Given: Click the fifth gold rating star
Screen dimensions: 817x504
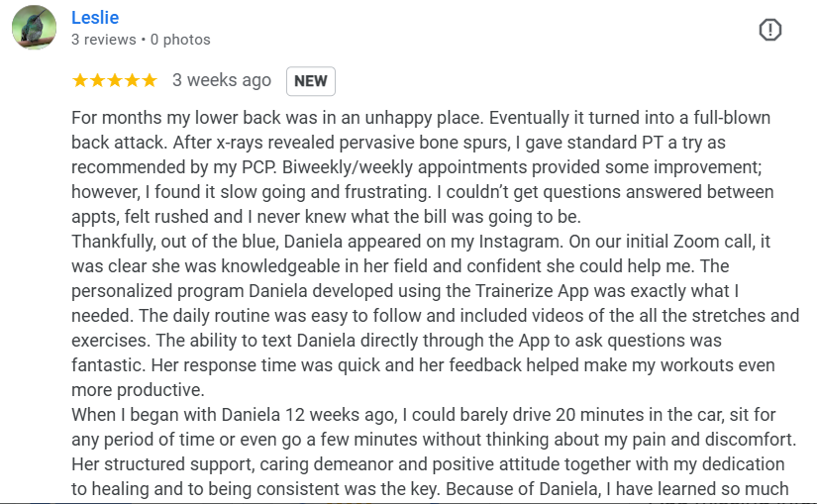Looking at the screenshot, I should 150,80.
